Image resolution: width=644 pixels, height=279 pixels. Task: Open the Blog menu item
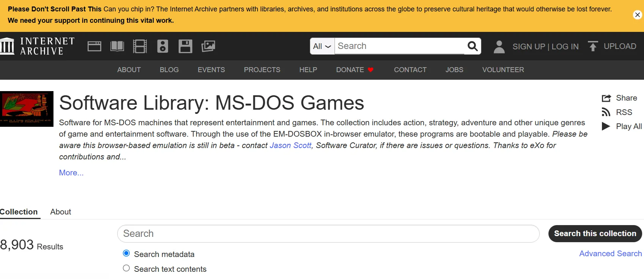click(169, 70)
